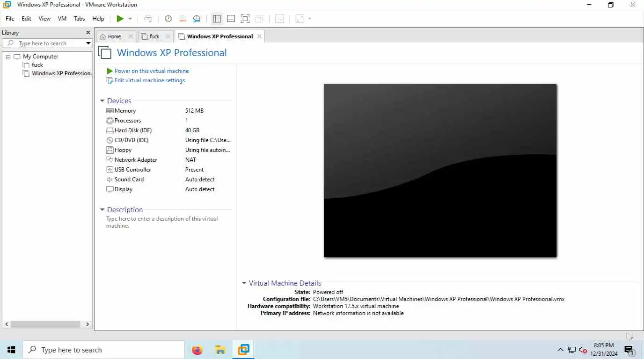
Task: Open the Library search filter dropdown
Action: pyautogui.click(x=88, y=43)
